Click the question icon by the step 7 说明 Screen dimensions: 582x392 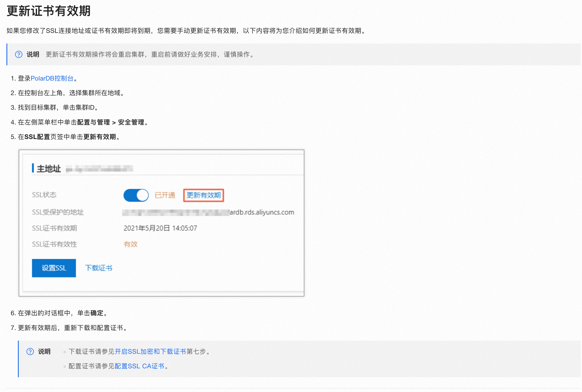click(x=30, y=351)
